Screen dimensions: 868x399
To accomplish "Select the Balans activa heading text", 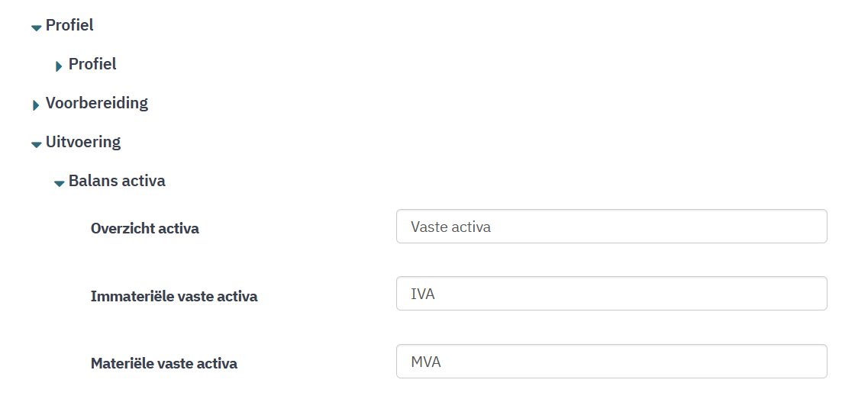I will pyautogui.click(x=117, y=181).
